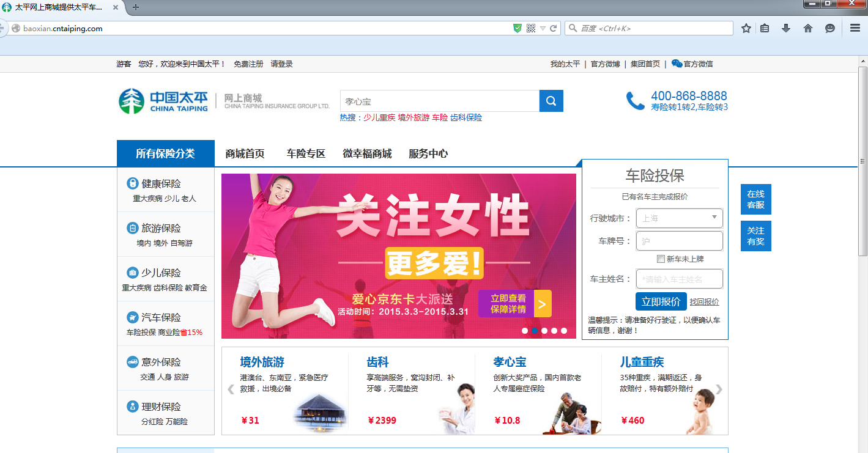Click the green shield security icon
This screenshot has width=868, height=453.
(x=517, y=28)
